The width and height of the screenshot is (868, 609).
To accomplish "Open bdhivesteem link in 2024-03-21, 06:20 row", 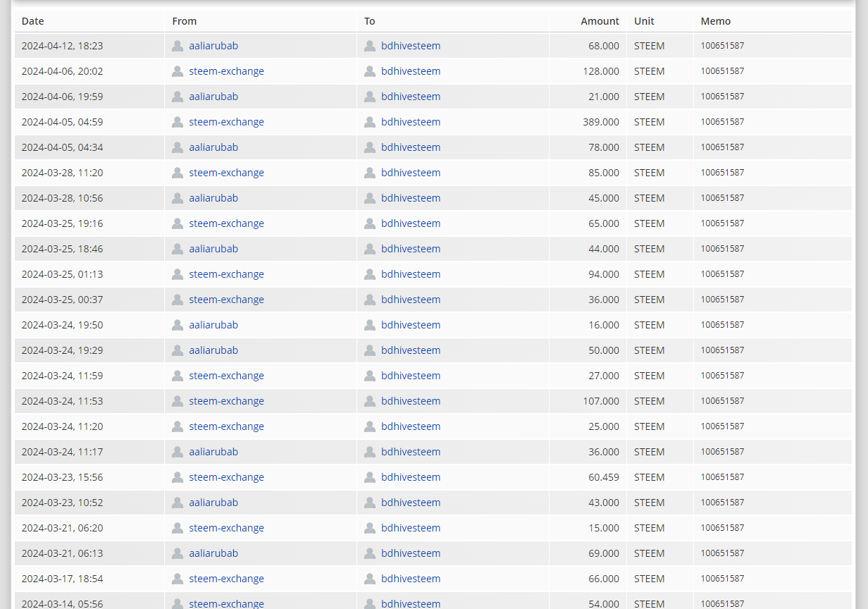I will (x=411, y=528).
